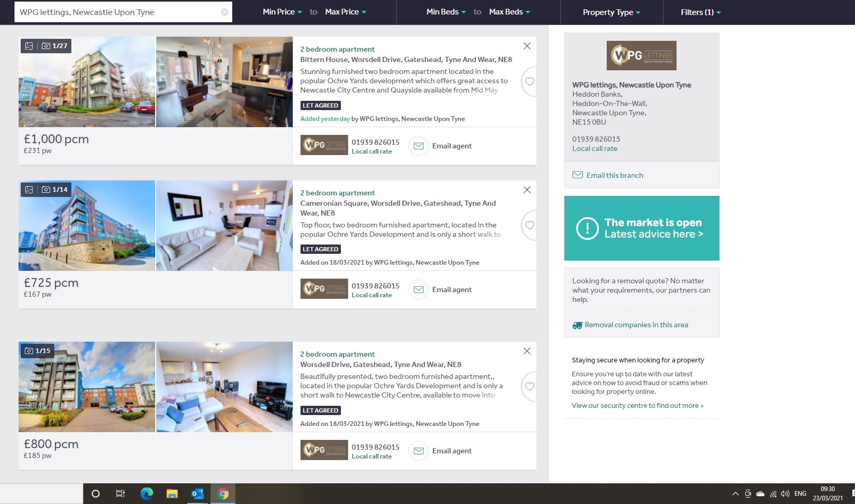Click email envelope icon for Bittern House listing

pos(419,146)
